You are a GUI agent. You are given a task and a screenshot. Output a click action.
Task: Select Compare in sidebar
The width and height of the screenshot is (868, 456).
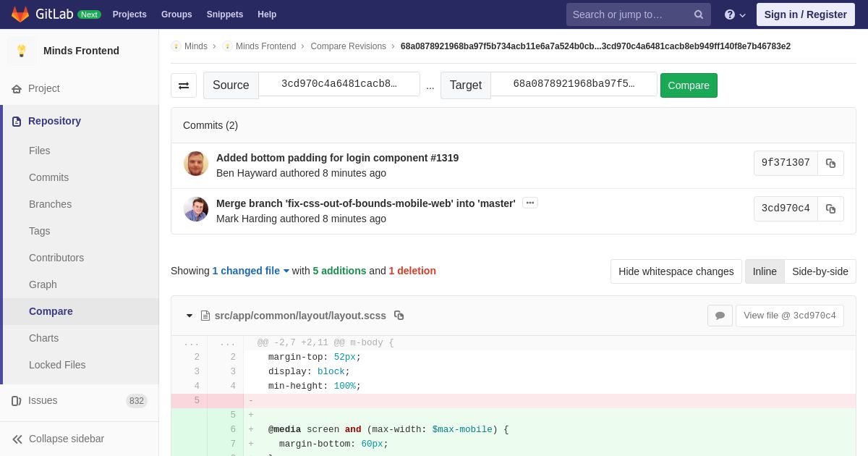51,311
